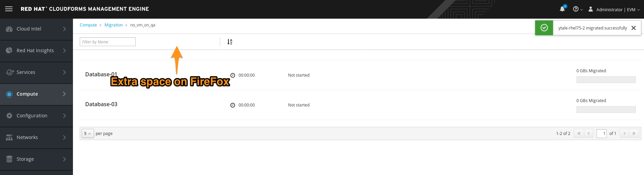This screenshot has width=644, height=175.
Task: Expand the Storage chevron
Action: [64, 159]
